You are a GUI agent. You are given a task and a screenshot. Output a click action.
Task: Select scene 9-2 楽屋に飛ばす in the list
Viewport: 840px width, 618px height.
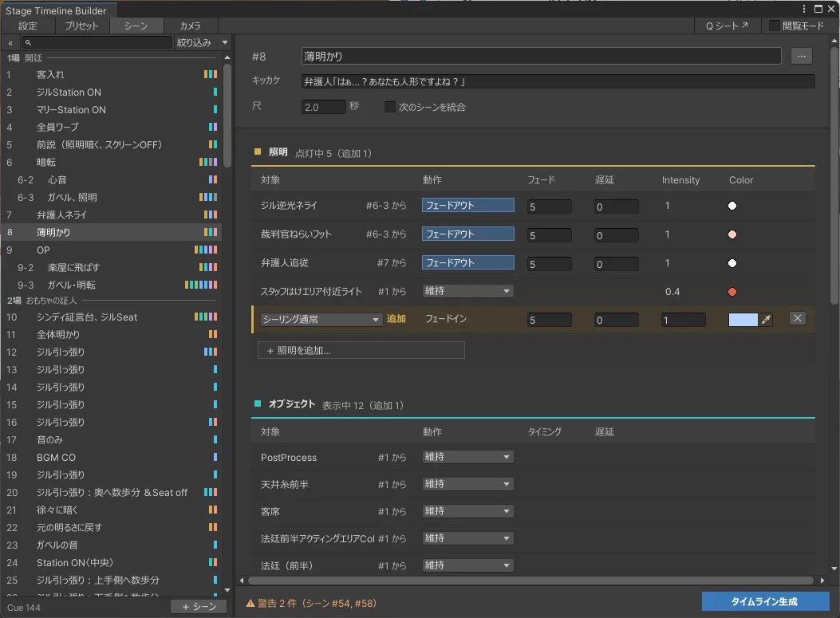click(112, 267)
